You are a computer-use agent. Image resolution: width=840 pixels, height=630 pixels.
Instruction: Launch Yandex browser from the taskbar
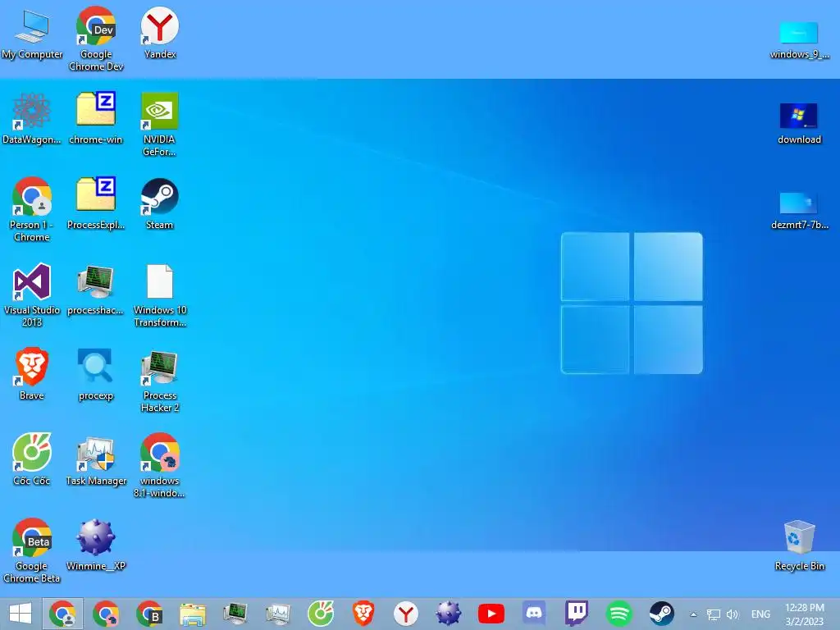[405, 614]
